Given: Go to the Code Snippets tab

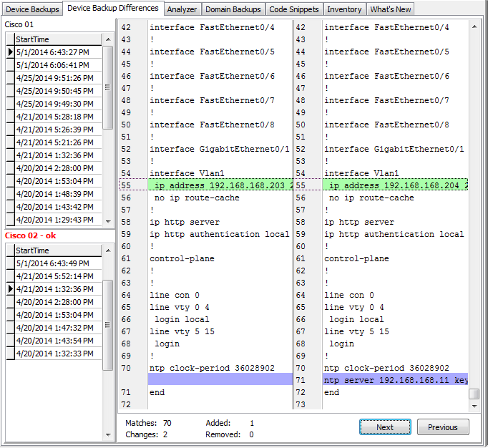Looking at the screenshot, I should [294, 9].
